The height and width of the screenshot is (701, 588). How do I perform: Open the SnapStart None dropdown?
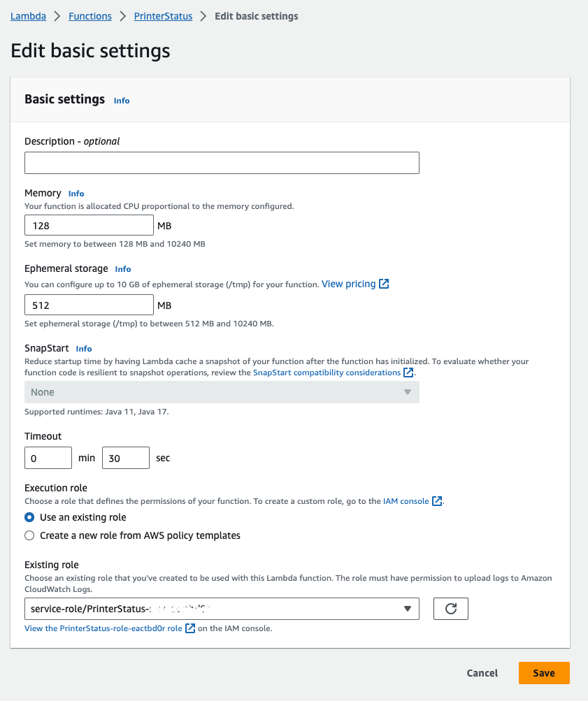click(x=222, y=392)
